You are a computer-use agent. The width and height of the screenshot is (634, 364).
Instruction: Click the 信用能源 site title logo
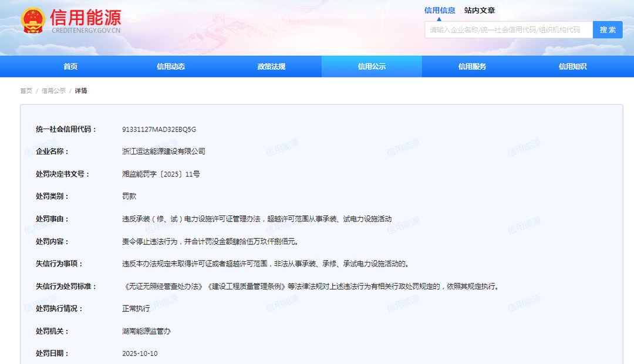coord(86,18)
